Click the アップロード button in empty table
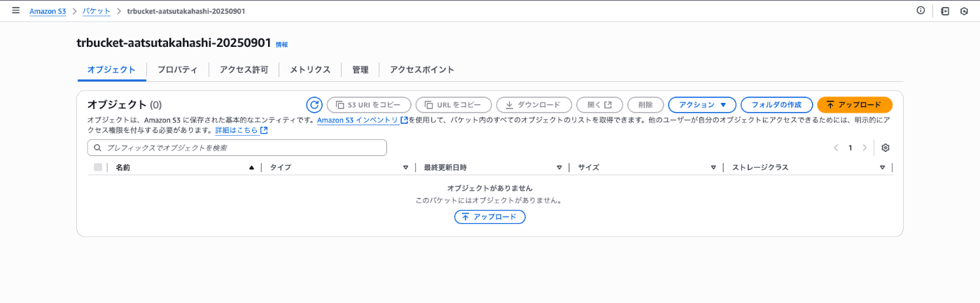This screenshot has height=303, width=980. point(490,217)
